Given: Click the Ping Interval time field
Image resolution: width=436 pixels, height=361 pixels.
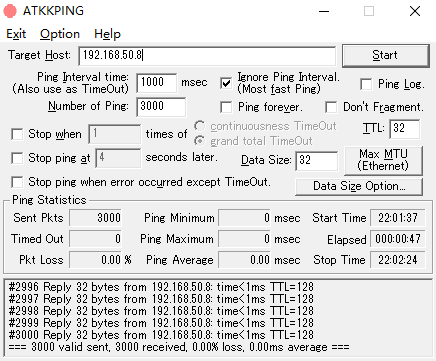Looking at the screenshot, I should [x=156, y=83].
